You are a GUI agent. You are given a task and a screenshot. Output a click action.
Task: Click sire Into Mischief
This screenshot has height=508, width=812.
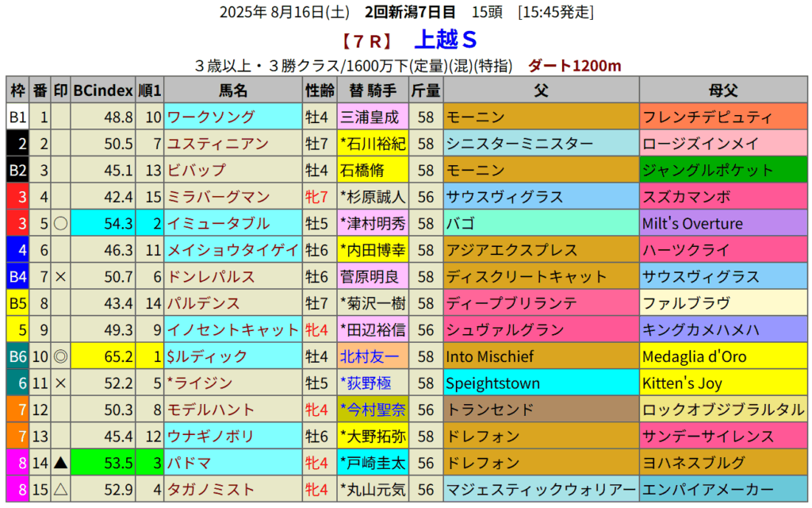(x=490, y=356)
